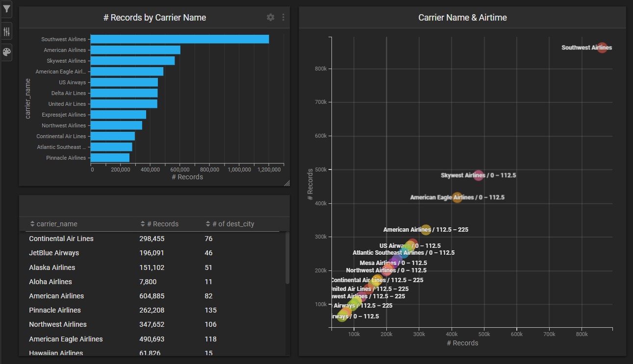The width and height of the screenshot is (633, 364).
Task: Click the Skywest Airlines scatter bubble
Action: 479,175
